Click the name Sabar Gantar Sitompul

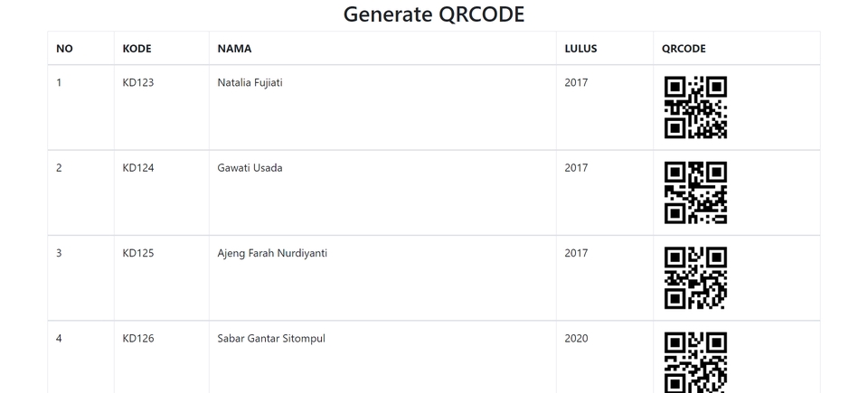(271, 339)
